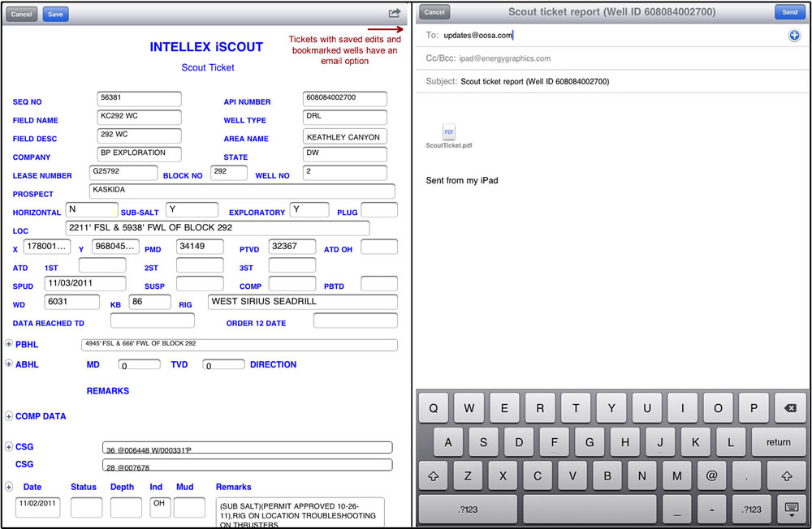Edit the email To recipient field

click(x=611, y=35)
